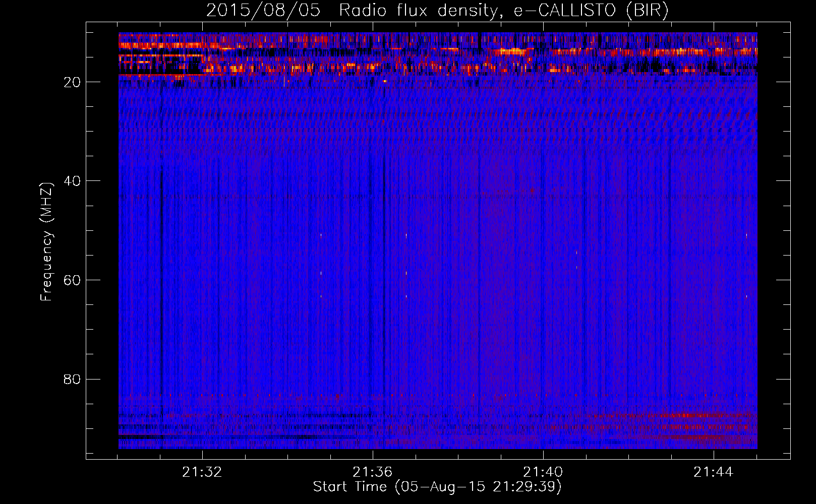Click the '60' frequency tick label
This screenshot has height=504, width=816.
pos(72,280)
